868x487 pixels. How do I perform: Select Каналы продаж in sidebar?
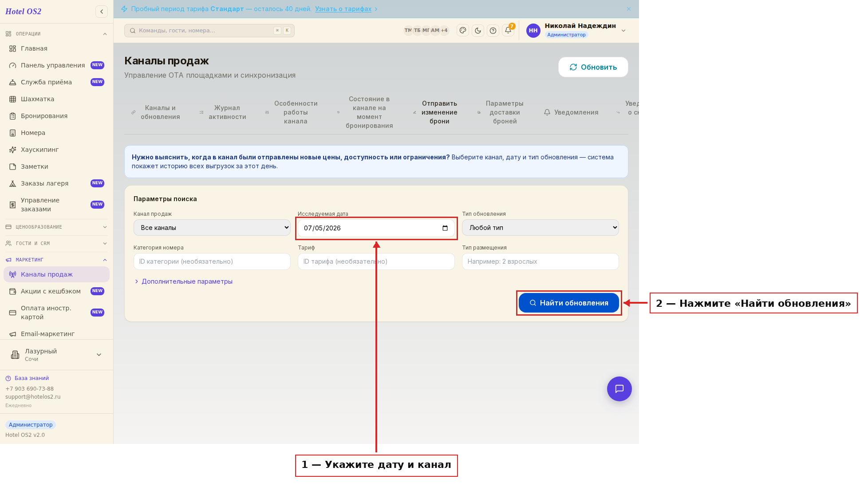56,274
